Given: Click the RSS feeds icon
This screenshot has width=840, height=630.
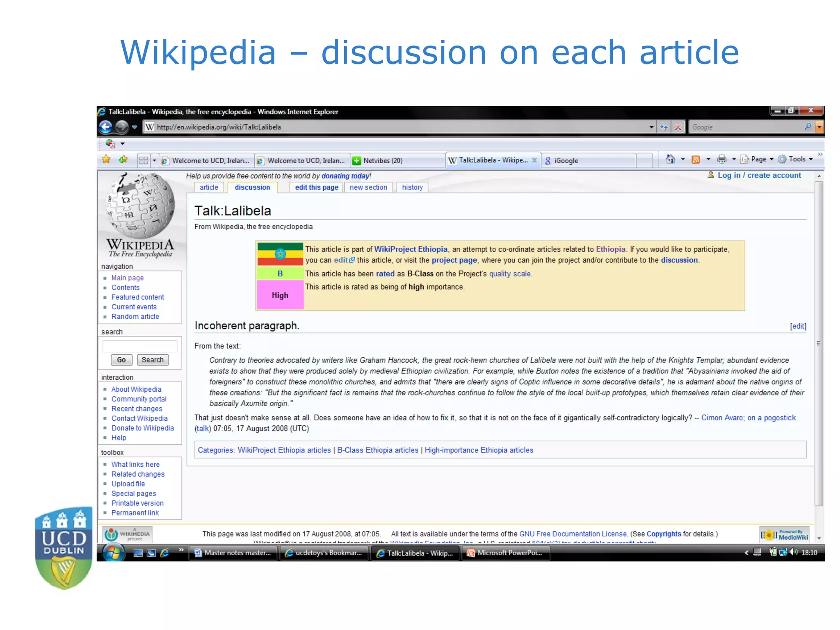Looking at the screenshot, I should (x=696, y=160).
